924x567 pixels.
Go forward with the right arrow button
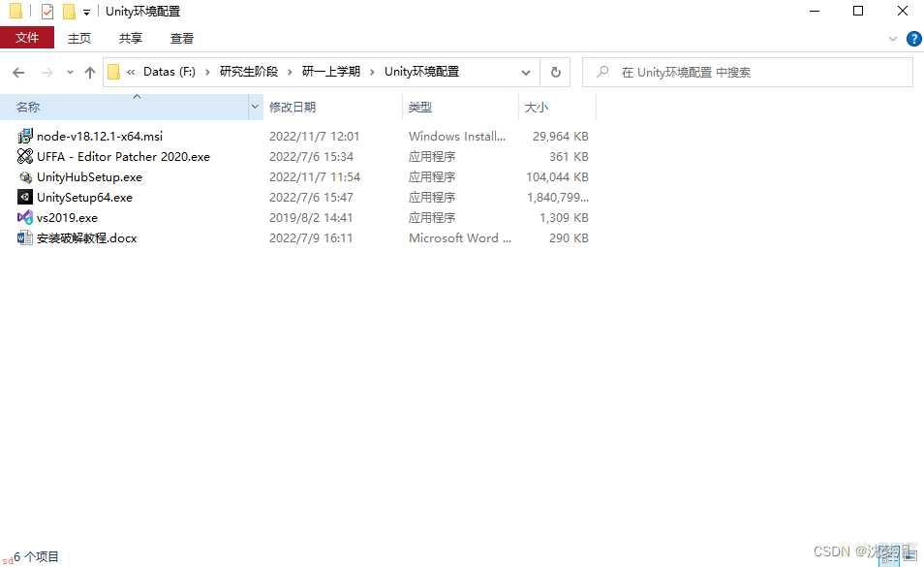(47, 73)
